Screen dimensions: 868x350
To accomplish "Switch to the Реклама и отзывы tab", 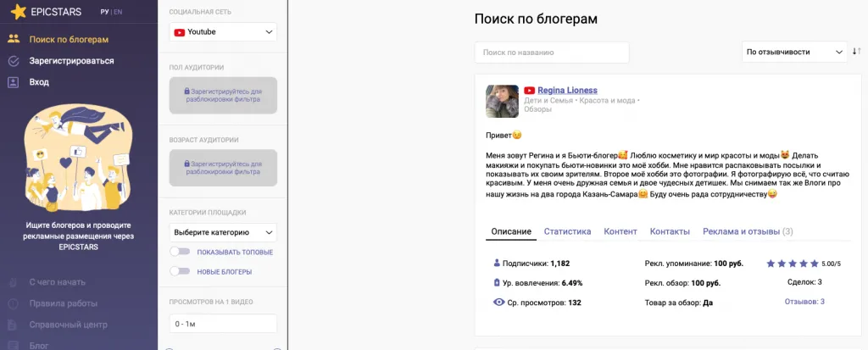I will [x=748, y=231].
